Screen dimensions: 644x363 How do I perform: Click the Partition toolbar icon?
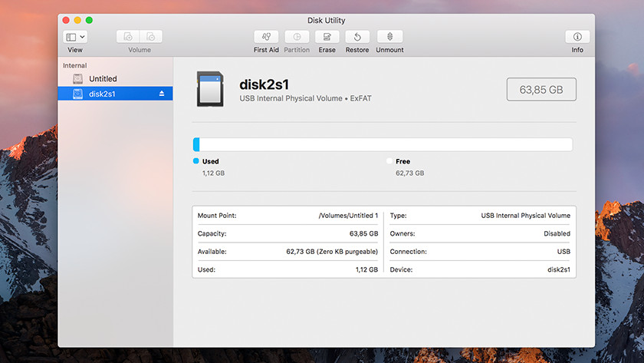(297, 37)
